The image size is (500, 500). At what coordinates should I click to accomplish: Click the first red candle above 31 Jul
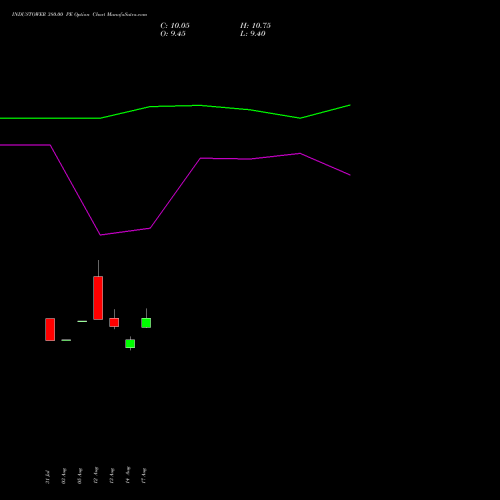point(50,329)
